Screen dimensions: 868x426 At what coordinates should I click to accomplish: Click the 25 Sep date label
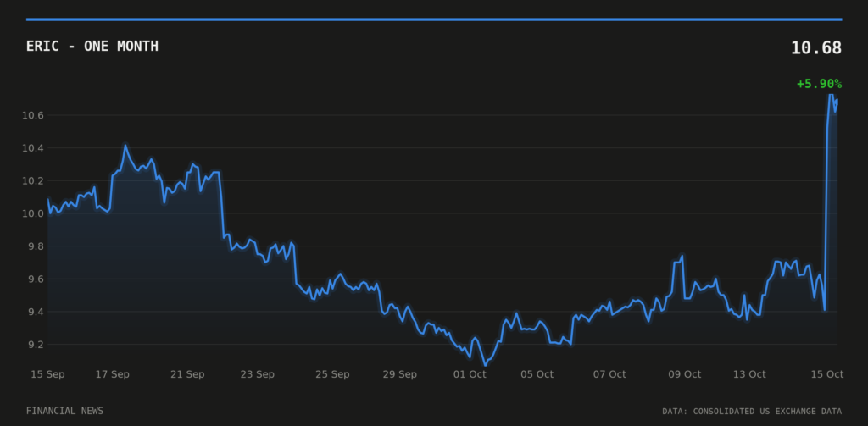[x=332, y=374]
